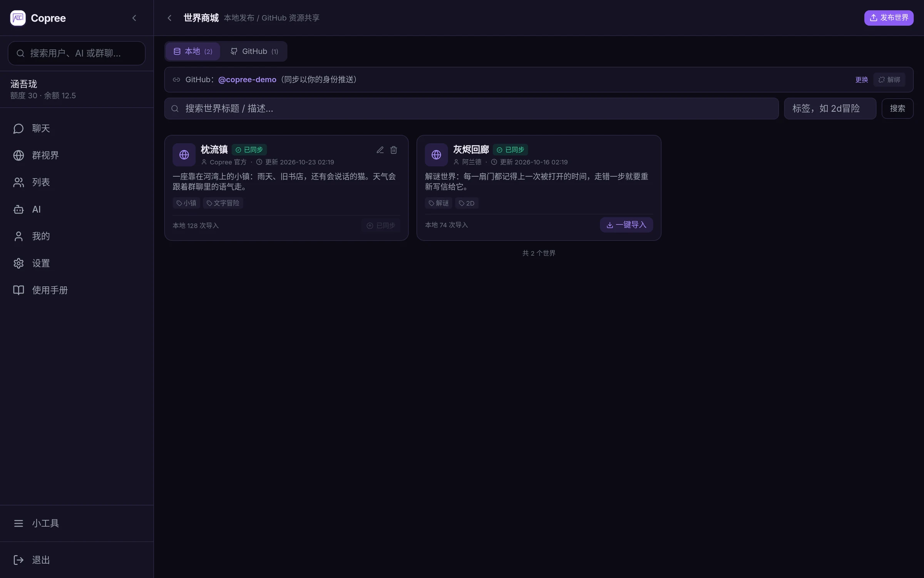Click the 解谜 tag

[x=439, y=203]
